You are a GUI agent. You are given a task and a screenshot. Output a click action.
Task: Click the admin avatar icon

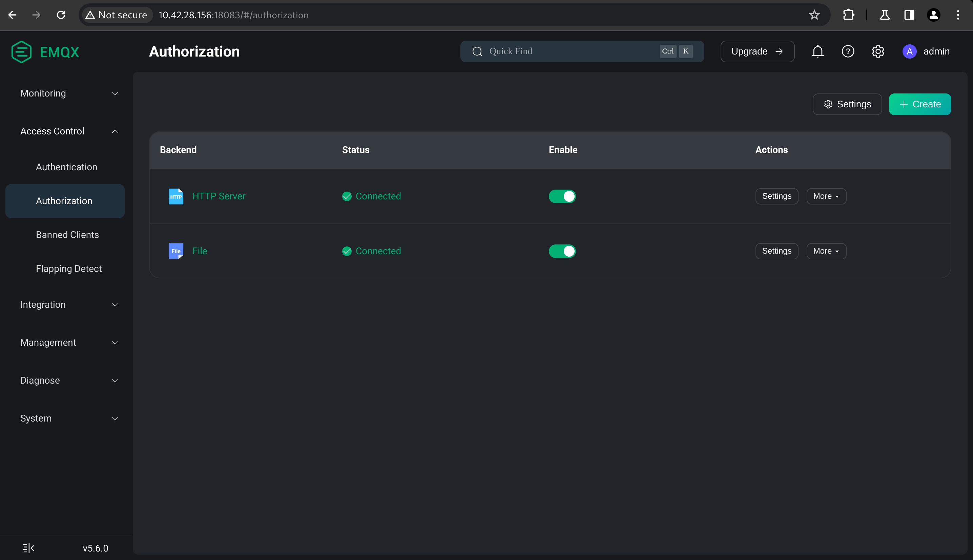(909, 51)
